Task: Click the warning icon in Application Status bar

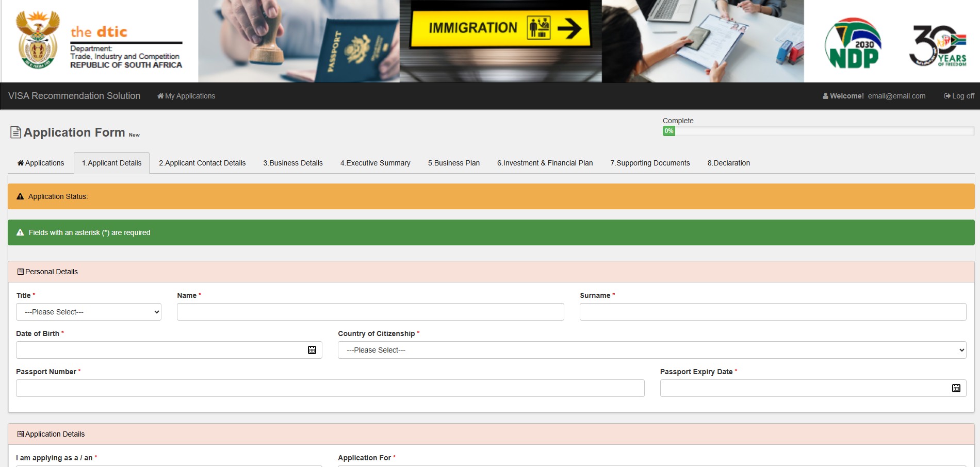Action: point(20,196)
